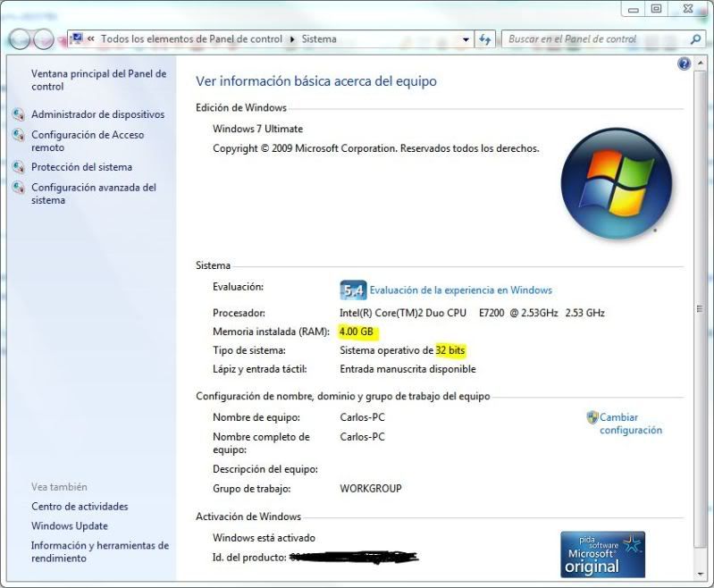Open Evaluación de la experiencia en Windows link
The width and height of the screenshot is (714, 588).
[x=461, y=290]
